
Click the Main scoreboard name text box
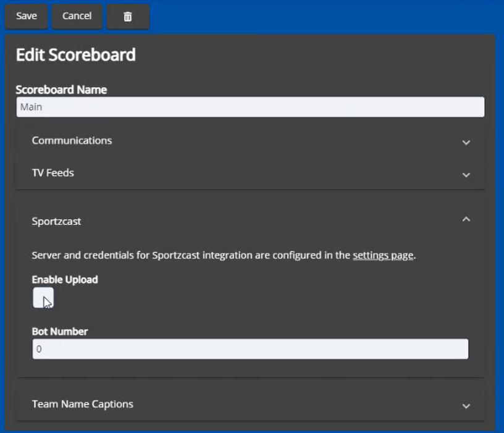(x=250, y=106)
